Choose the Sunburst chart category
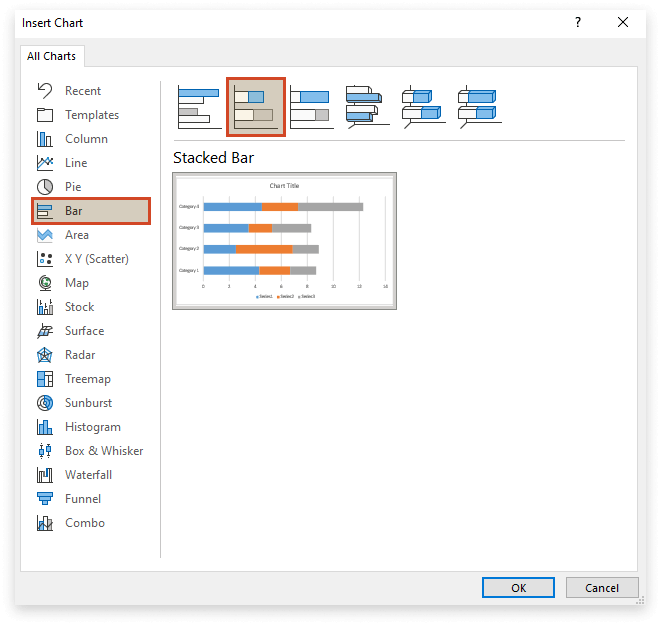This screenshot has height=625, width=661. [91, 403]
